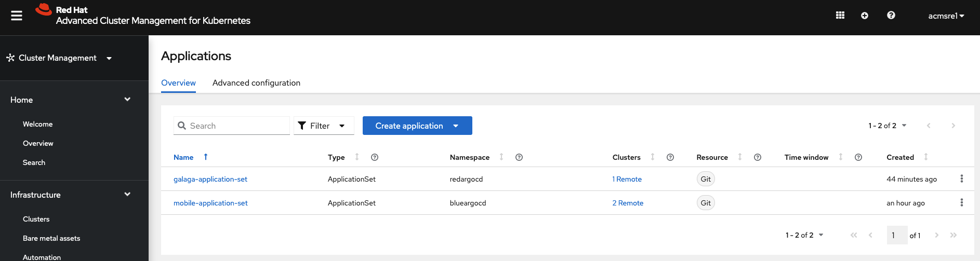The height and width of the screenshot is (261, 980).
Task: Go to Welcome in sidebar
Action: (38, 124)
